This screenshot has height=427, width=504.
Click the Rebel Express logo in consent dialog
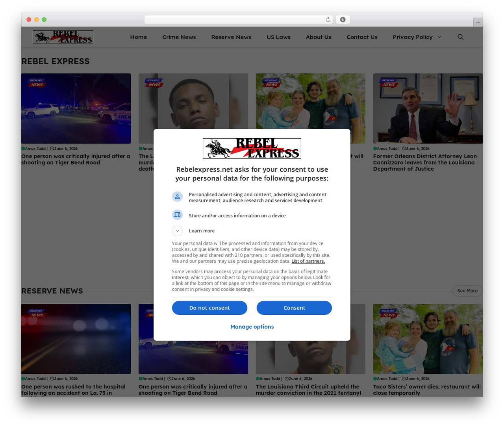pos(252,149)
